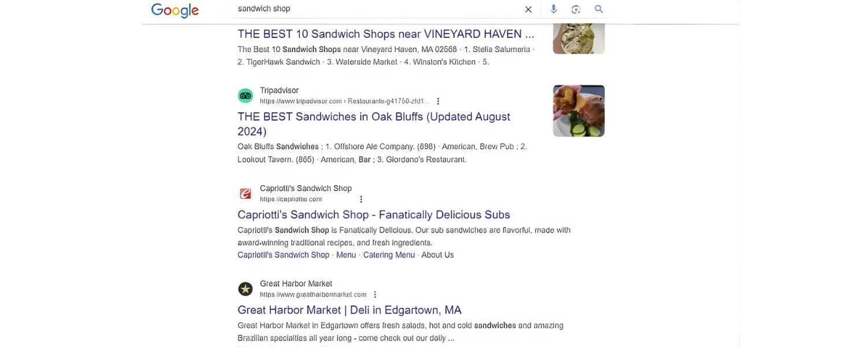Click the blue search magnifier icon
868x347 pixels.
(599, 9)
